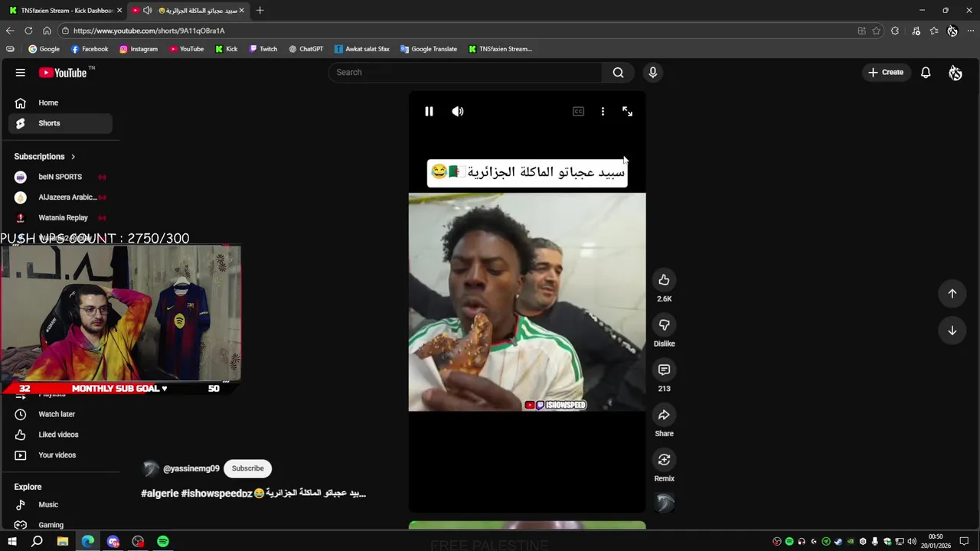This screenshot has width=980, height=551.
Task: Open the favorites list
Action: click(x=934, y=31)
